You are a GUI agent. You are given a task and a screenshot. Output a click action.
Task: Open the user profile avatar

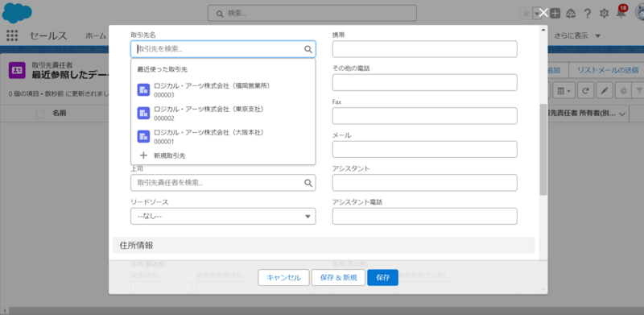(x=639, y=13)
